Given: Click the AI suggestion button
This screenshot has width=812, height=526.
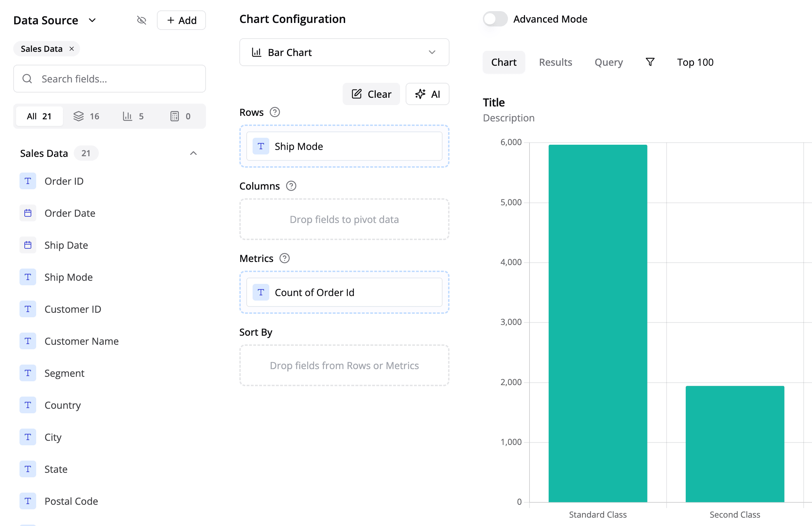Looking at the screenshot, I should 427,94.
